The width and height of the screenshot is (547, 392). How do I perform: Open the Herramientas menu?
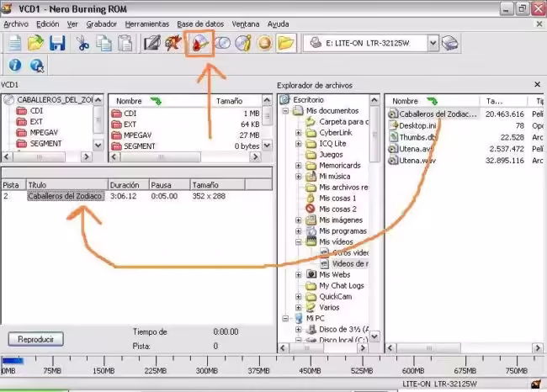click(x=147, y=24)
